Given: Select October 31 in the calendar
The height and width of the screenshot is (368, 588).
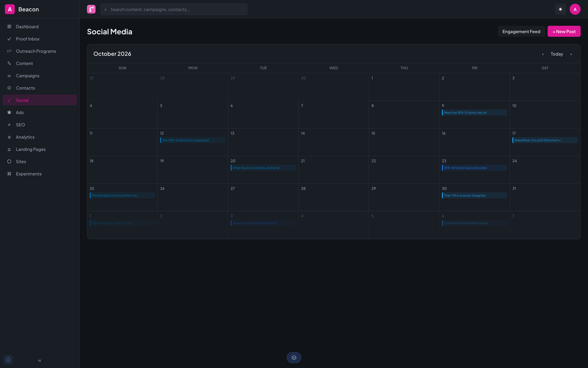Looking at the screenshot, I should 545,197.
